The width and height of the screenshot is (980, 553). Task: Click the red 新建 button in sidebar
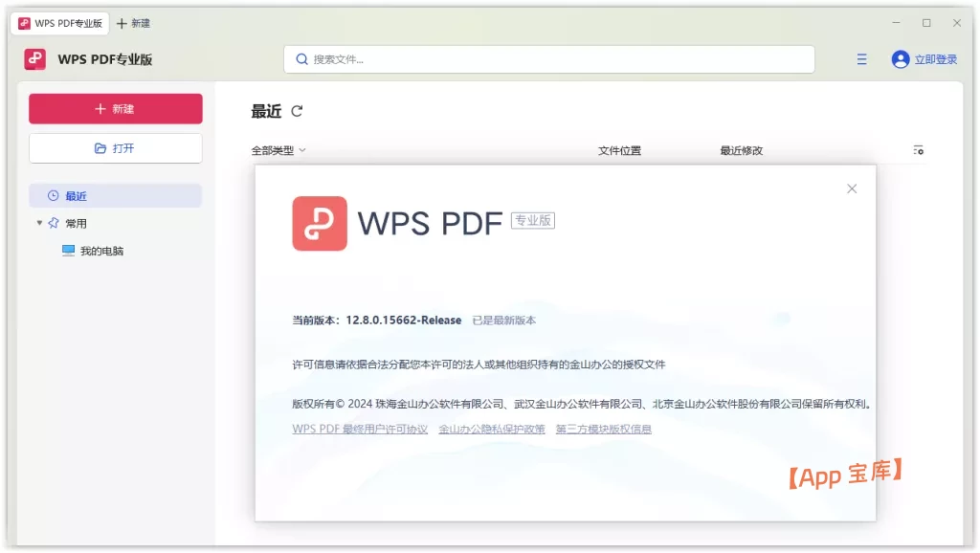(x=115, y=108)
